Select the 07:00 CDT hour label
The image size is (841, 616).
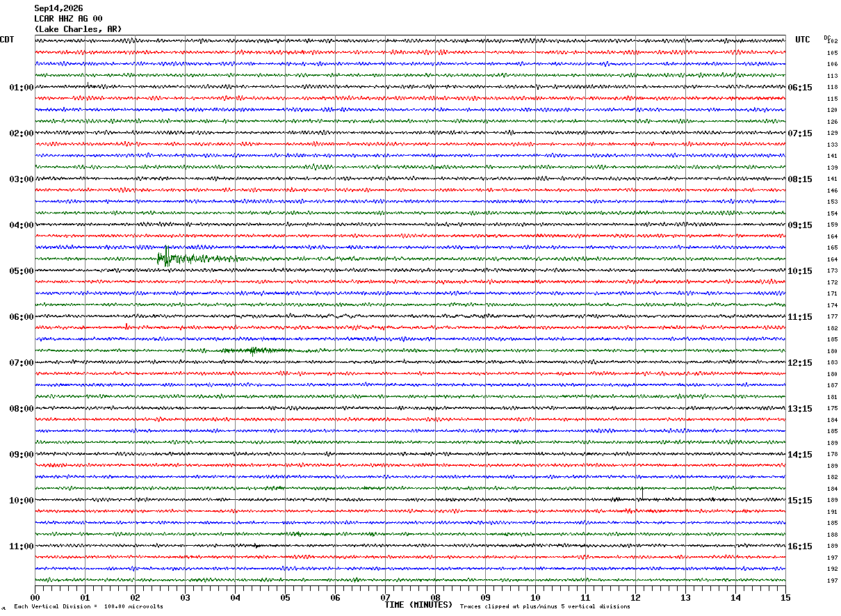click(x=22, y=363)
